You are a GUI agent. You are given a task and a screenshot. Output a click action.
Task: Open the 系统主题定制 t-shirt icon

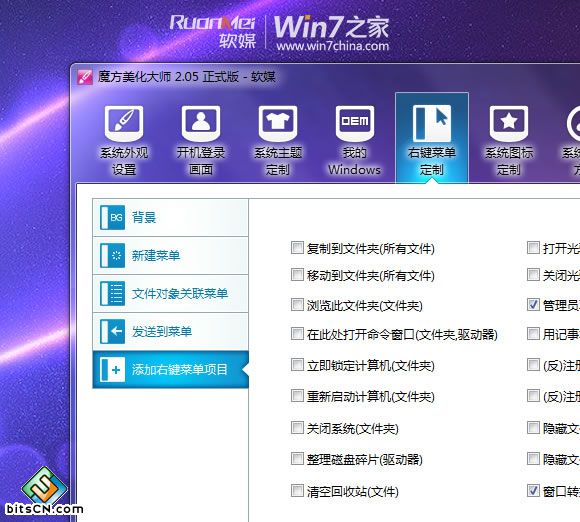pyautogui.click(x=278, y=124)
